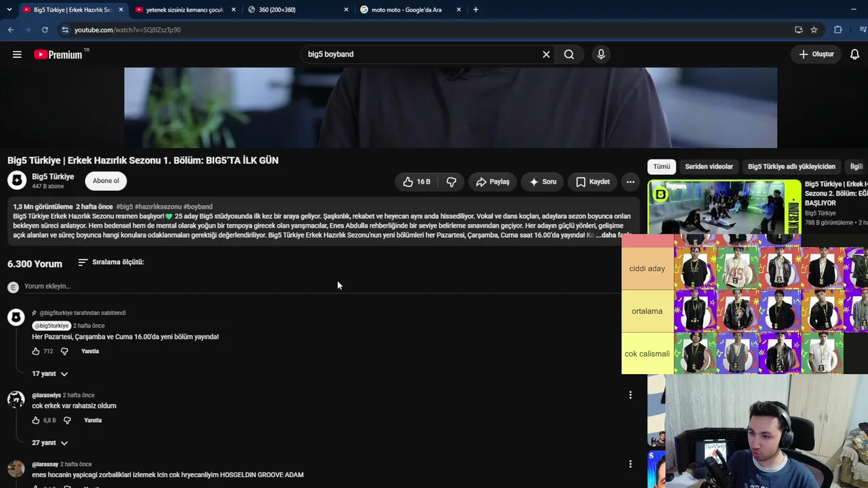Like the @laraswiys comment
This screenshot has height=488, width=868.
[36, 420]
